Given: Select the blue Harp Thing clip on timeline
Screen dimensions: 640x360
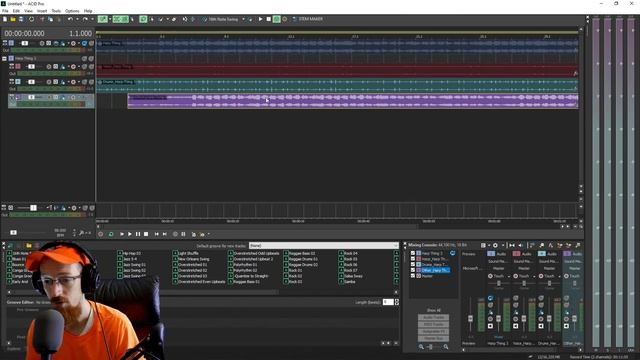Looking at the screenshot, I should (x=337, y=46).
